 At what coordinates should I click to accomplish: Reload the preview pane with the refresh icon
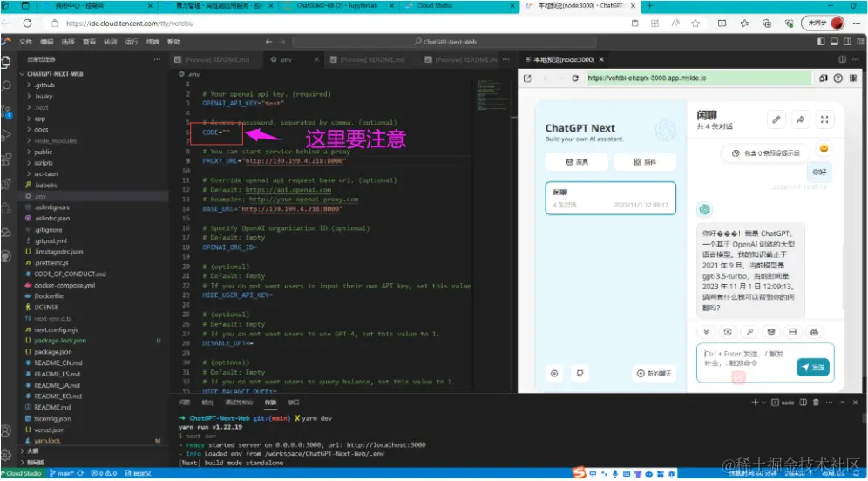(575, 78)
